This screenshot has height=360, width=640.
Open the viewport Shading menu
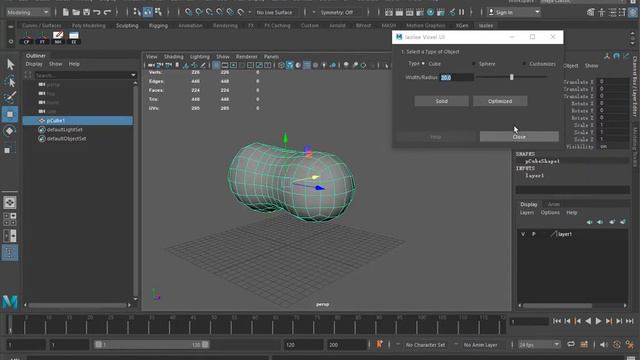click(x=173, y=57)
